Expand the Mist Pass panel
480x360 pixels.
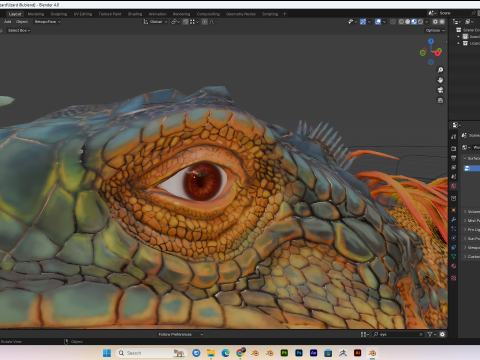(x=472, y=220)
